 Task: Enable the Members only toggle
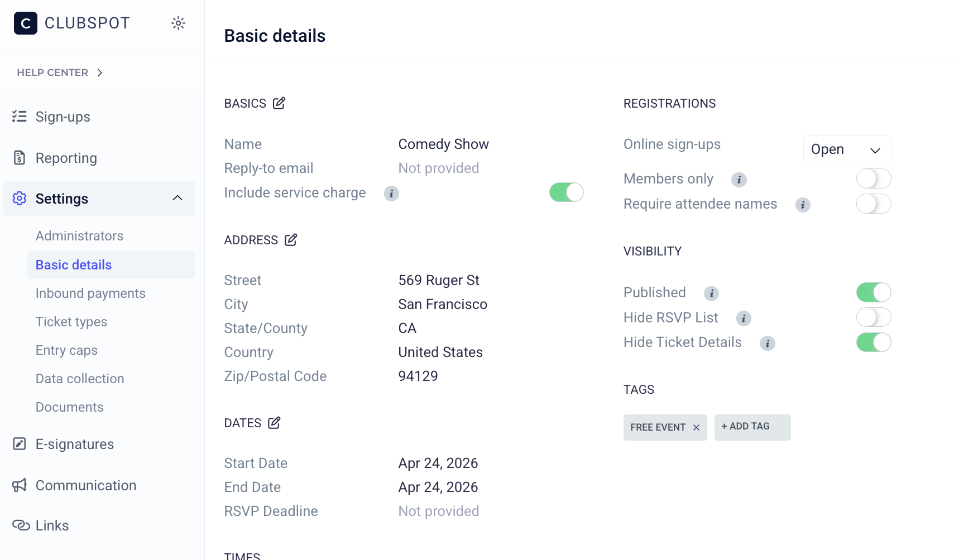coord(873,179)
